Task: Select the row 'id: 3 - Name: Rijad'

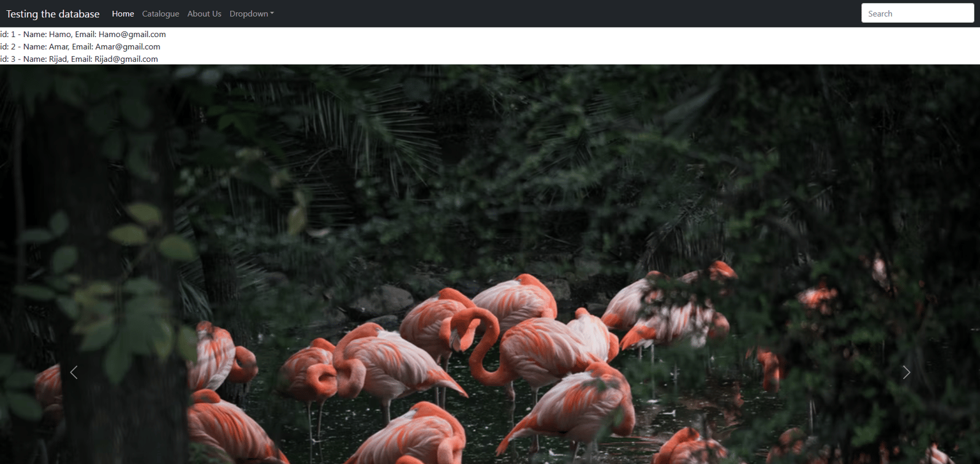Action: click(79, 59)
